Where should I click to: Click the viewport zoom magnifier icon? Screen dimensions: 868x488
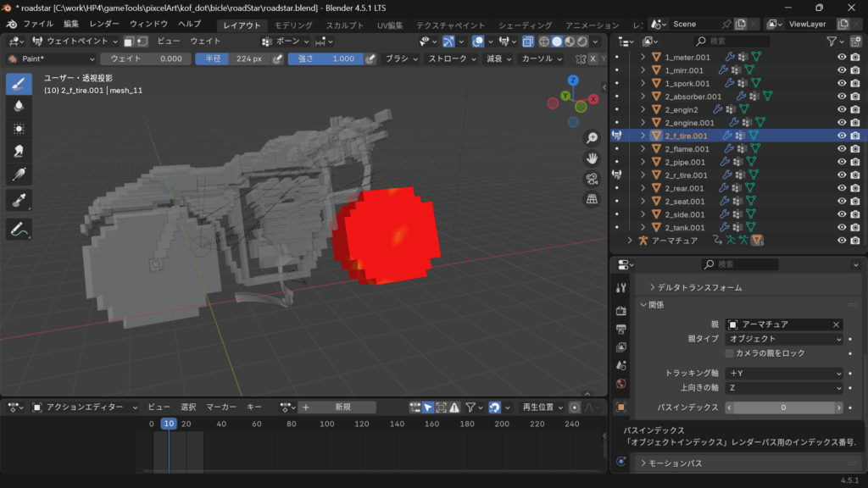(593, 138)
